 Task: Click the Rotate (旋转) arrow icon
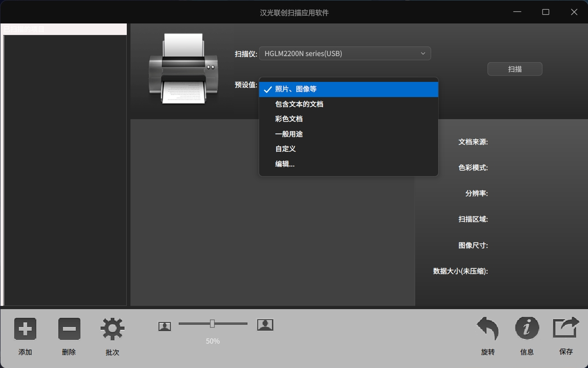click(x=487, y=328)
